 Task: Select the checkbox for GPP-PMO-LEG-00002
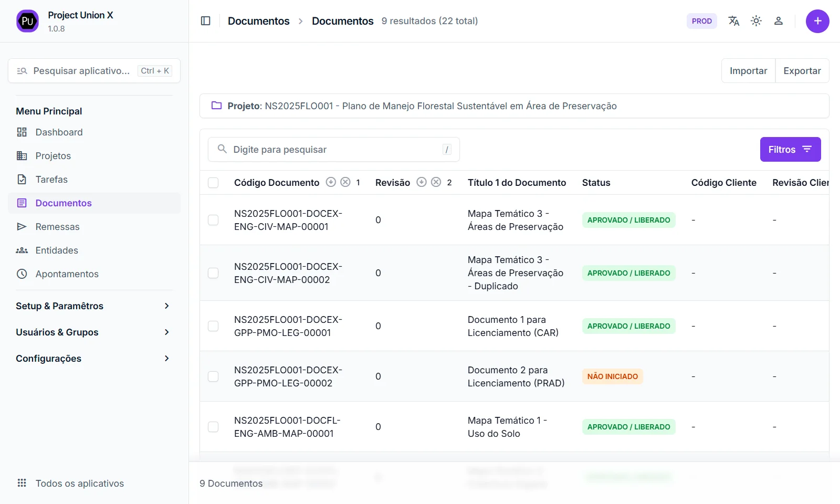(213, 376)
